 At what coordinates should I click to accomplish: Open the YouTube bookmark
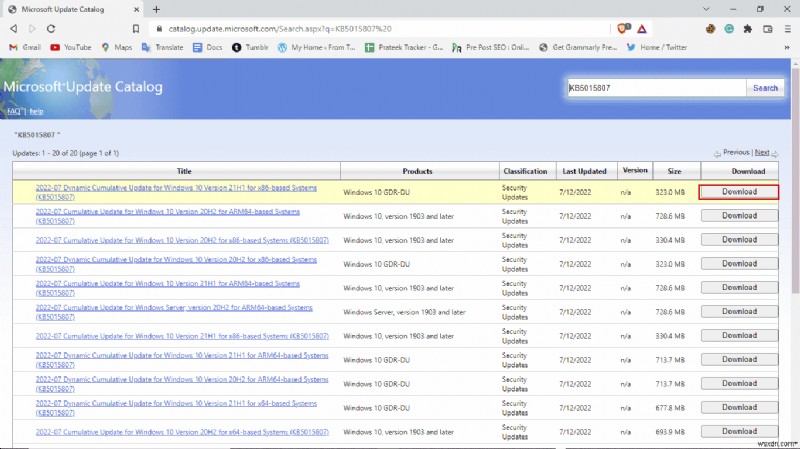[x=70, y=47]
